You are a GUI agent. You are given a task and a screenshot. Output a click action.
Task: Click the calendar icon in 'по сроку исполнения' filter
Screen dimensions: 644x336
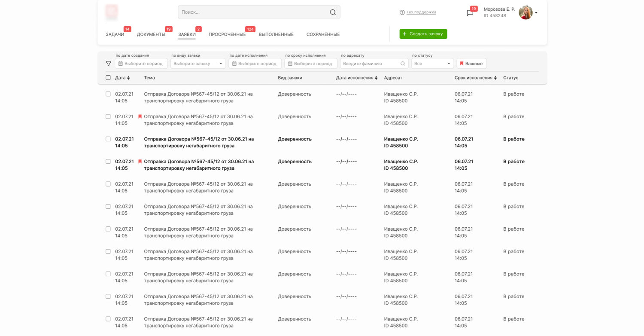290,64
